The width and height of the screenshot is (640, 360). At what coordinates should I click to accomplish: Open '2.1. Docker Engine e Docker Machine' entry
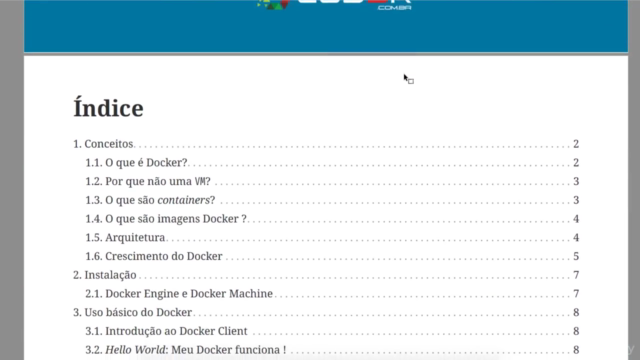179,294
